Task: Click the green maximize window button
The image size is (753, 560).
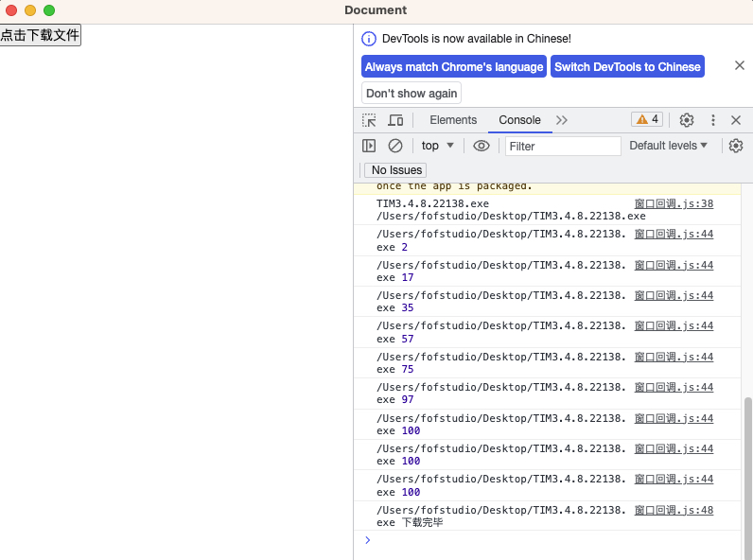Action: (49, 10)
